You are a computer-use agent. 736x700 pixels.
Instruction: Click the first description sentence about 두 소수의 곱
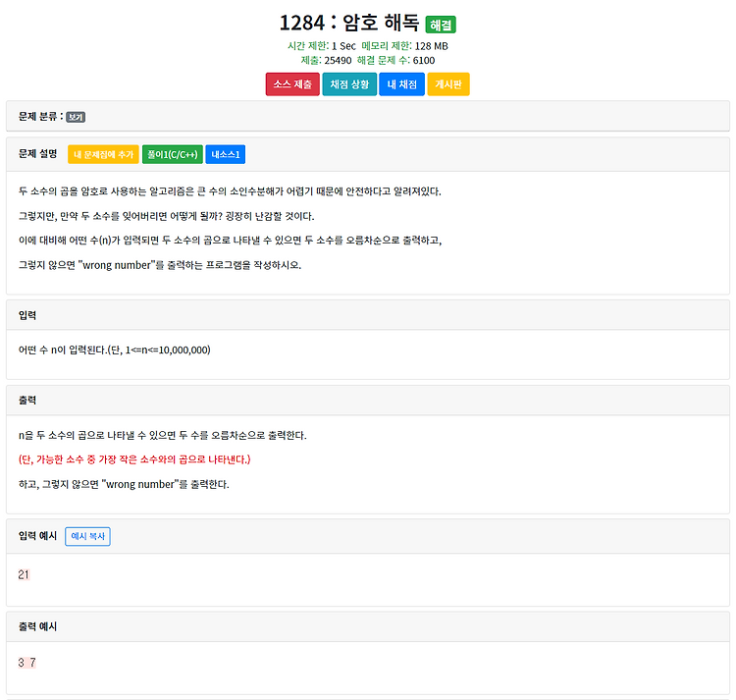point(230,191)
